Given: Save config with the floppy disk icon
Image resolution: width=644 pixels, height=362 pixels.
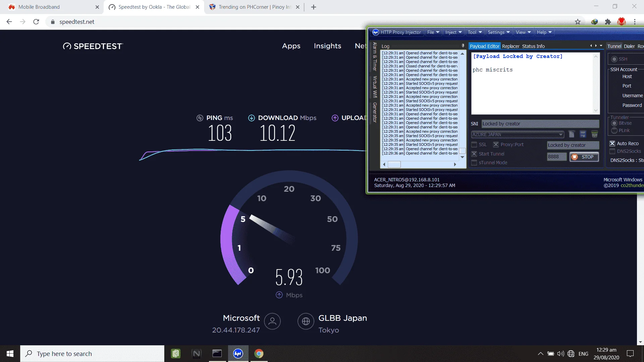Looking at the screenshot, I should tap(583, 134).
